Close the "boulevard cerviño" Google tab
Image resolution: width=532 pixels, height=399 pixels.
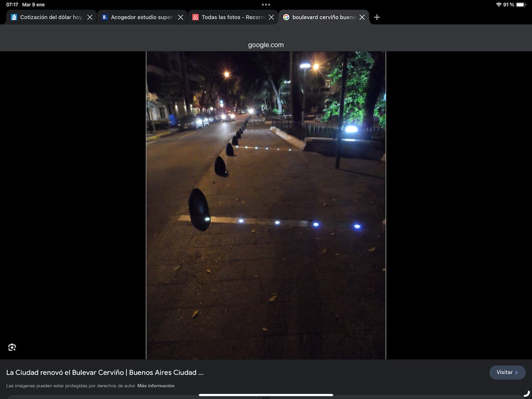[362, 17]
